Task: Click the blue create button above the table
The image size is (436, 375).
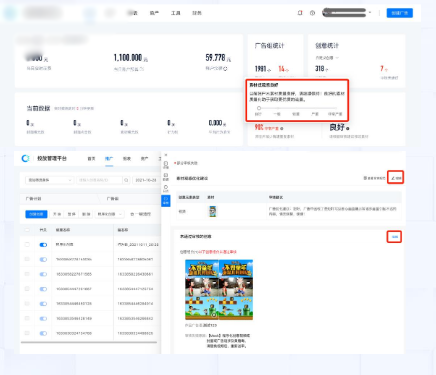Action: coord(36,214)
